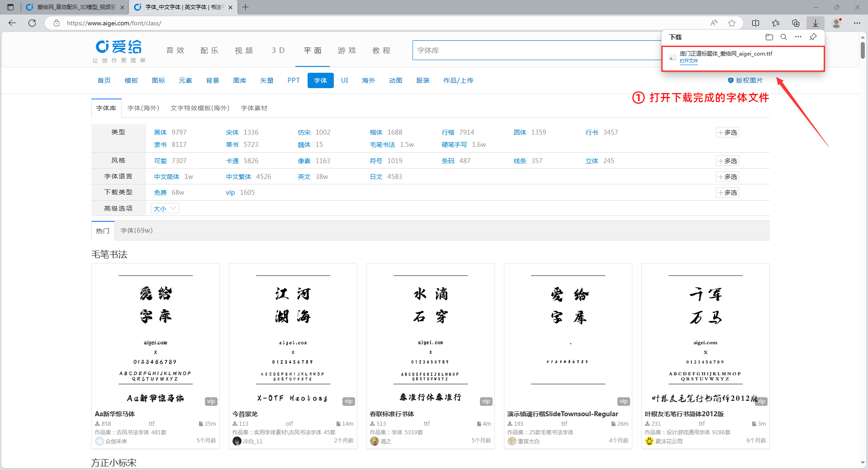The image size is (868, 470).
Task: Select the 字体素材 tab
Action: coord(254,108)
